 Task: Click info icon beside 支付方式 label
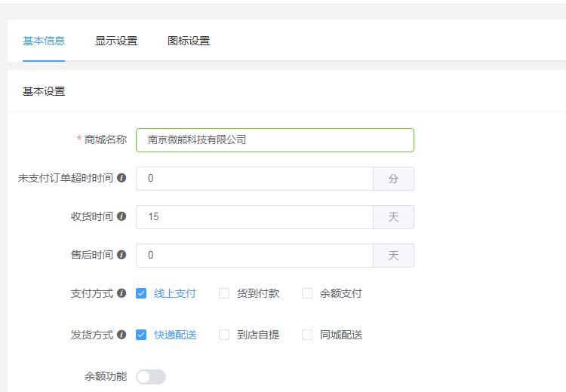pos(122,293)
